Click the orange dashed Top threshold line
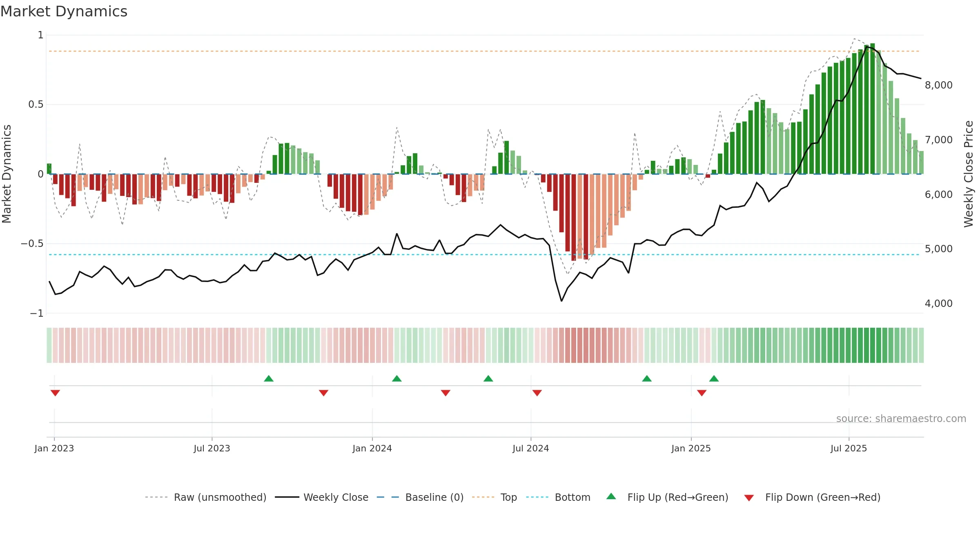Viewport: 980px width, 551px height. point(484,51)
